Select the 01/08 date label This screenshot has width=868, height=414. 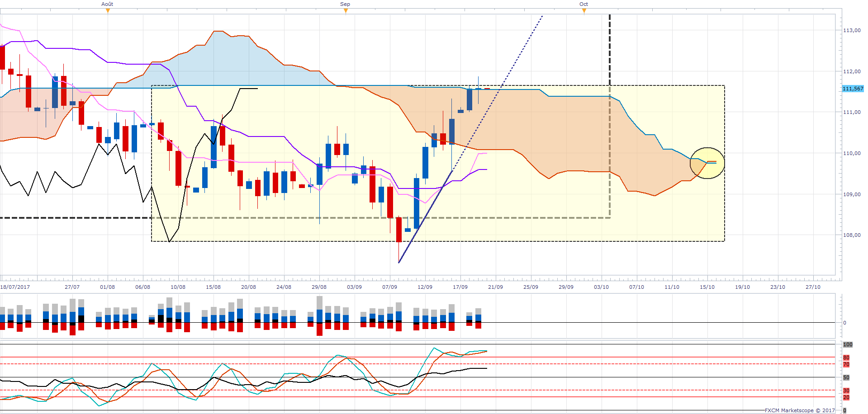click(x=107, y=287)
